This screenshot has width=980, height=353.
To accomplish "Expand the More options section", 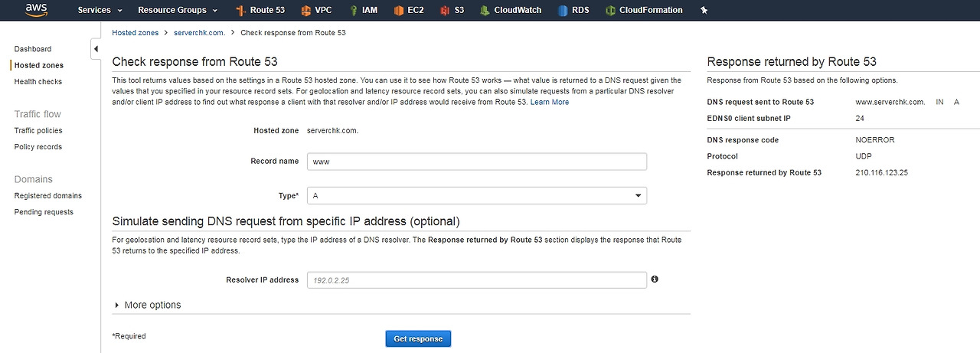I will point(148,305).
